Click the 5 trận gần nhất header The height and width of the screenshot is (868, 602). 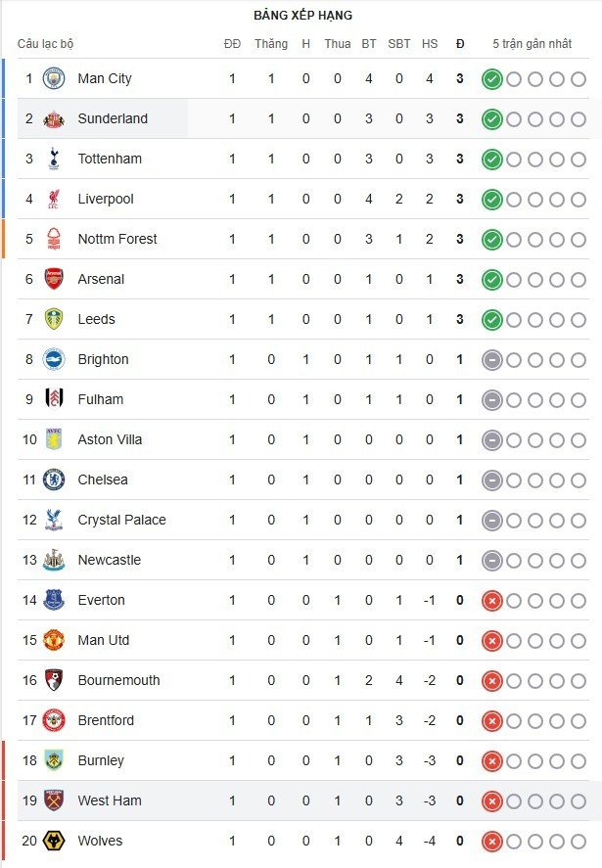click(x=532, y=44)
